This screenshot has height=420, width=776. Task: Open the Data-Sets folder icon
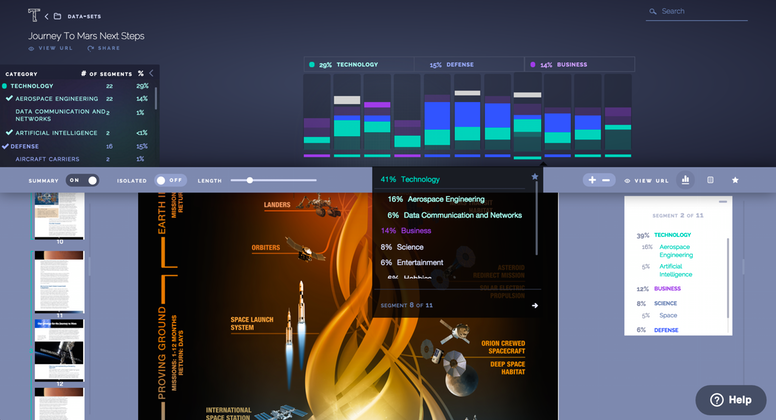pyautogui.click(x=57, y=16)
